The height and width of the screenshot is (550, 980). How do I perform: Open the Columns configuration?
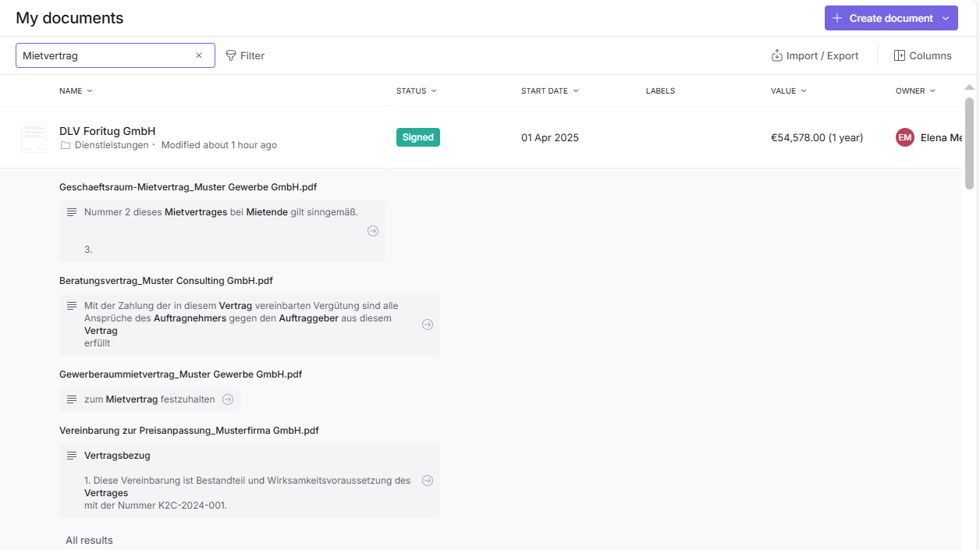tap(922, 55)
